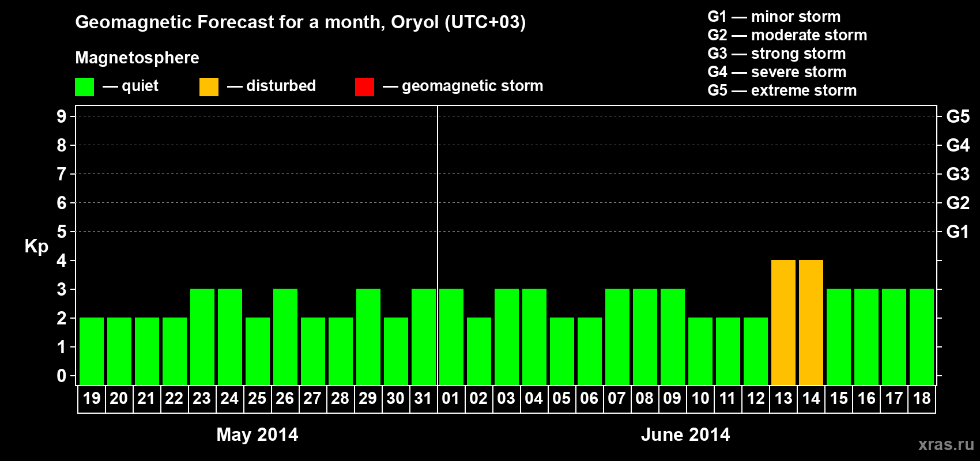Screen dimensions: 980x461
Task: Click the 'disturbed' legend label
Action: (281, 86)
